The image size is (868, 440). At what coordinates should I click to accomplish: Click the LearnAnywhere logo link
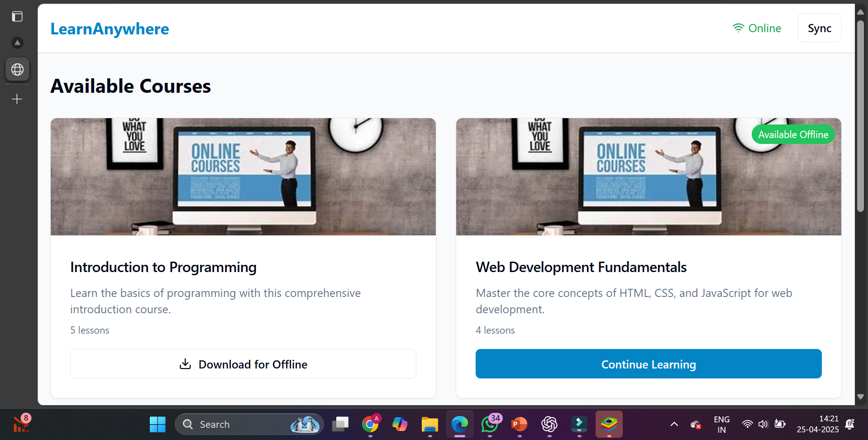coord(110,29)
